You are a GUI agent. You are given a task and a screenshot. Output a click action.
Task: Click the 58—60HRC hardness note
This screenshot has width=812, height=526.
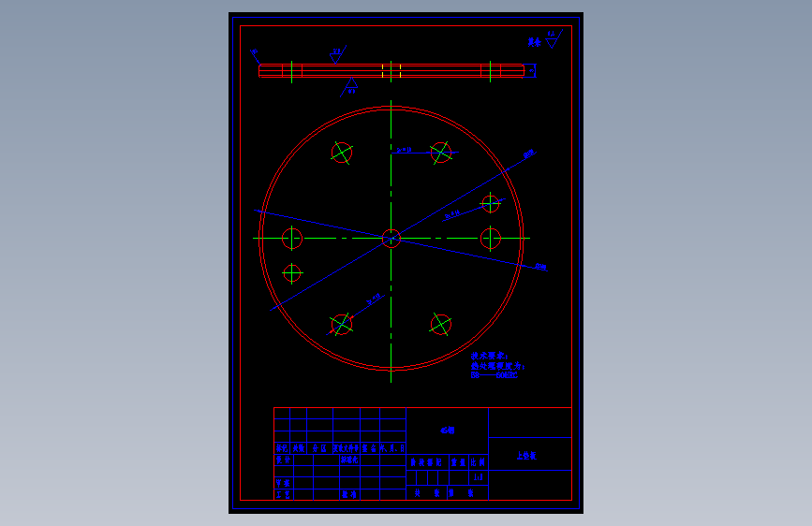click(494, 375)
